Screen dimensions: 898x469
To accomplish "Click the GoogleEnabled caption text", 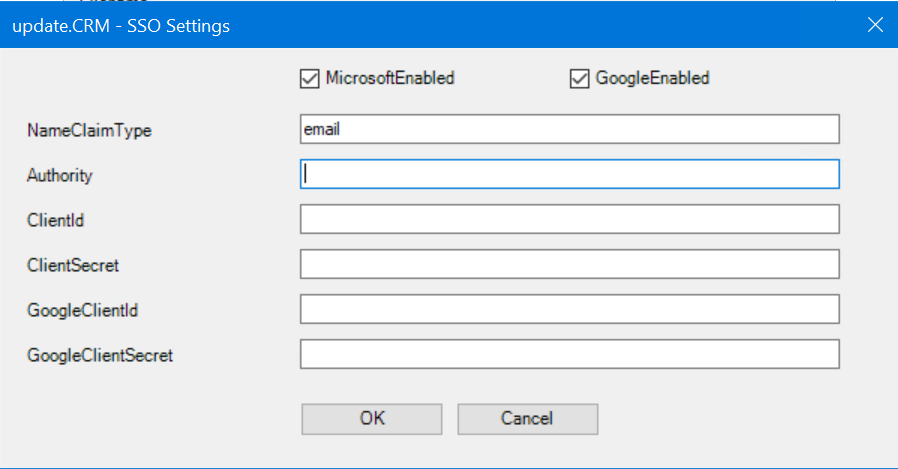I will coord(652,78).
